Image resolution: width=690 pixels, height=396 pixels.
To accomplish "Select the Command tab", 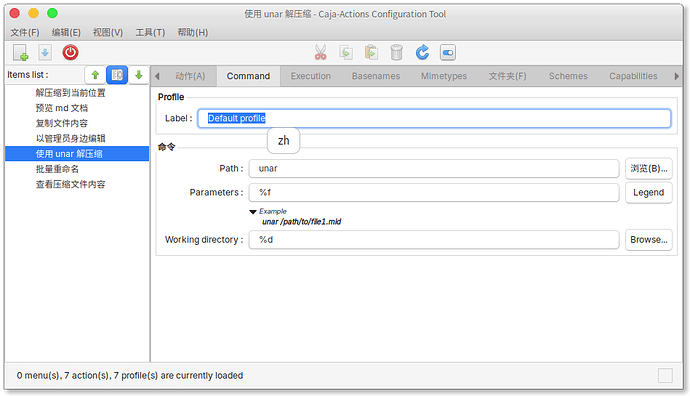I will 248,76.
